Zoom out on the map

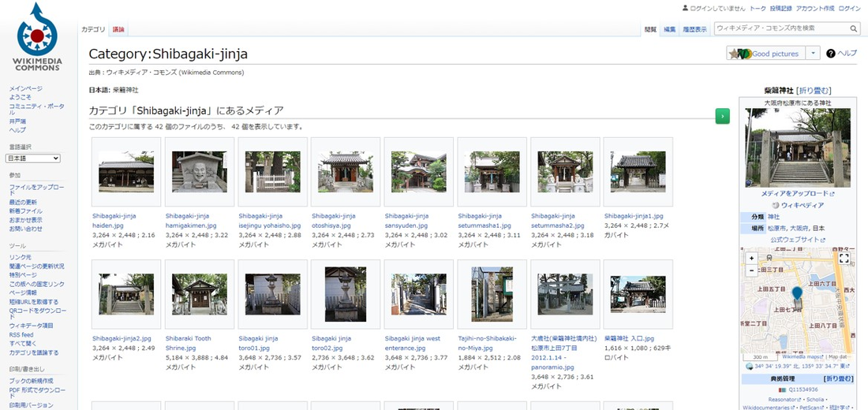[751, 270]
